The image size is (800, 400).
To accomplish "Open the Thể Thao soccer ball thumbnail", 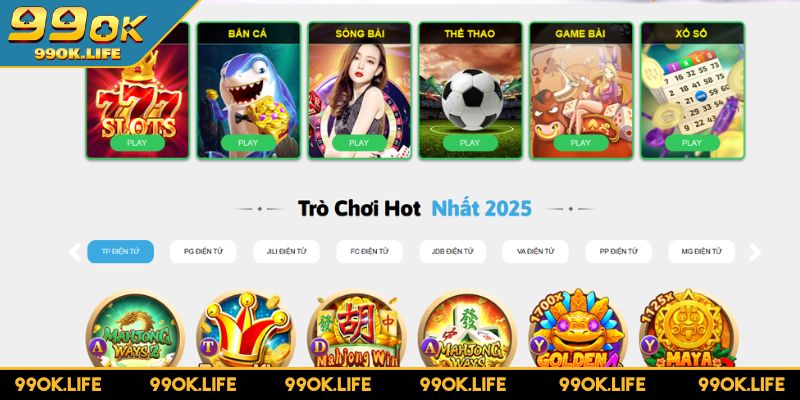I will click(470, 91).
